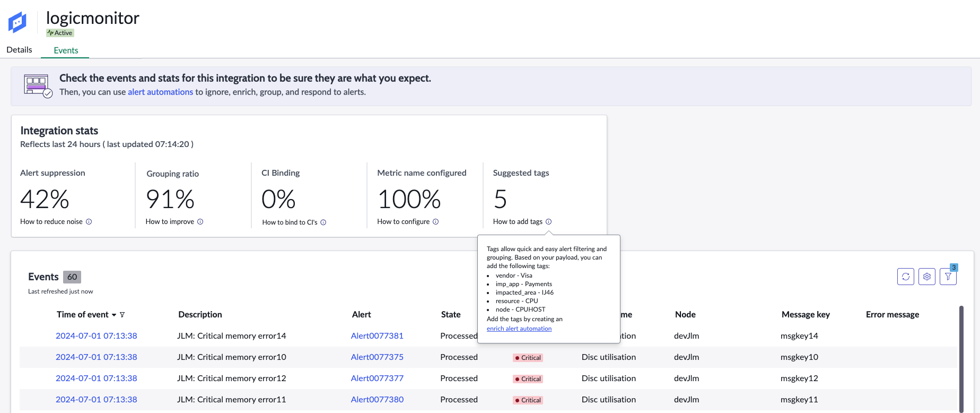The width and height of the screenshot is (980, 413).
Task: Click the 'vendor - Visa' tag suggestion
Action: (x=514, y=276)
